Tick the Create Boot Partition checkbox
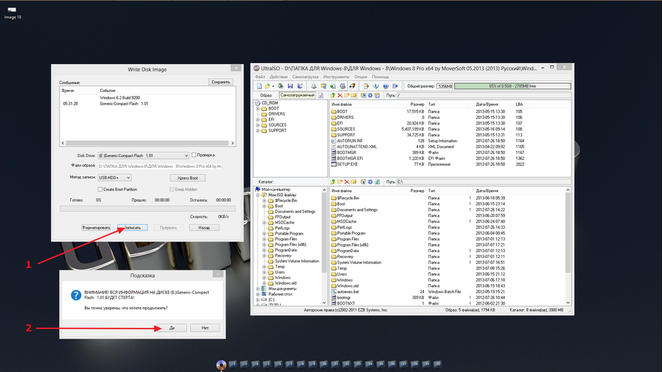662x372 pixels. point(100,189)
